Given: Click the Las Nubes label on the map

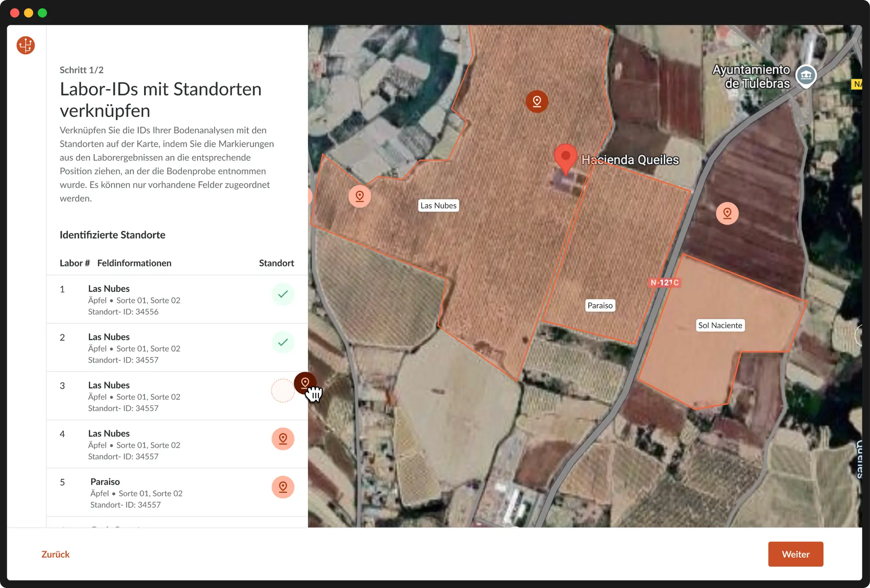Looking at the screenshot, I should (x=439, y=205).
